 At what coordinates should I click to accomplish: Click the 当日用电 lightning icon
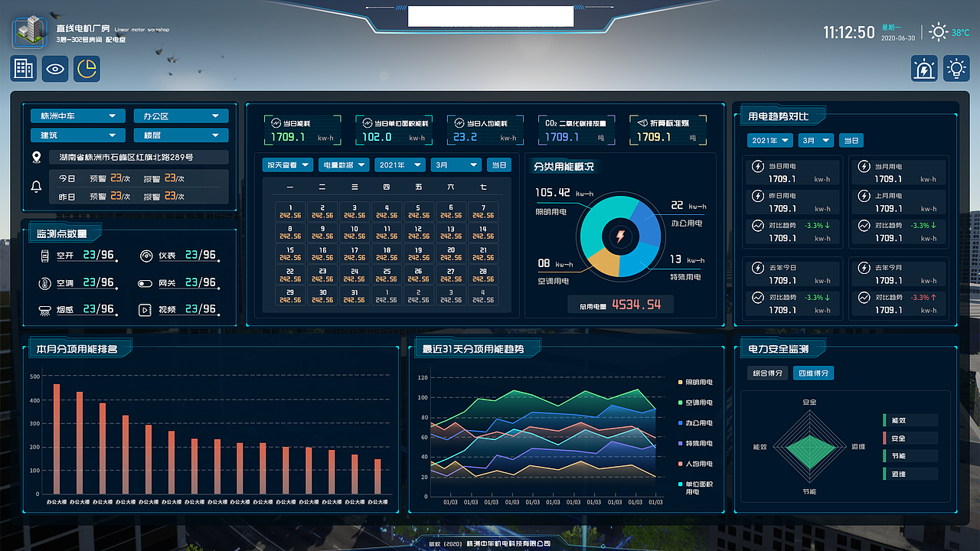(x=757, y=166)
